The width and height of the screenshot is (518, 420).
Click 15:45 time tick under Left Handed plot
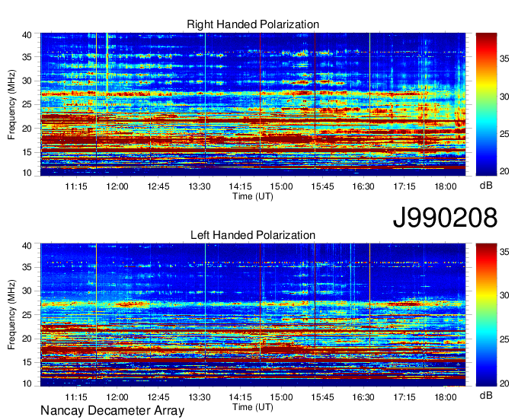pos(322,396)
